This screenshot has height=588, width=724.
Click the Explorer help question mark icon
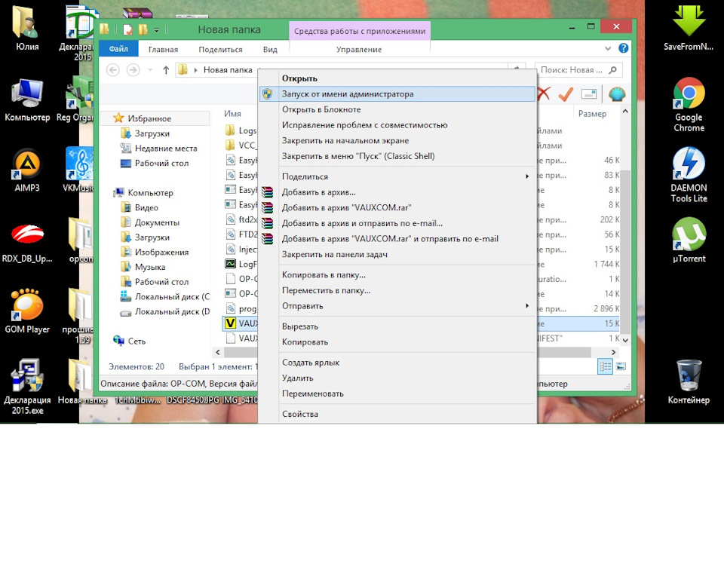(x=624, y=48)
